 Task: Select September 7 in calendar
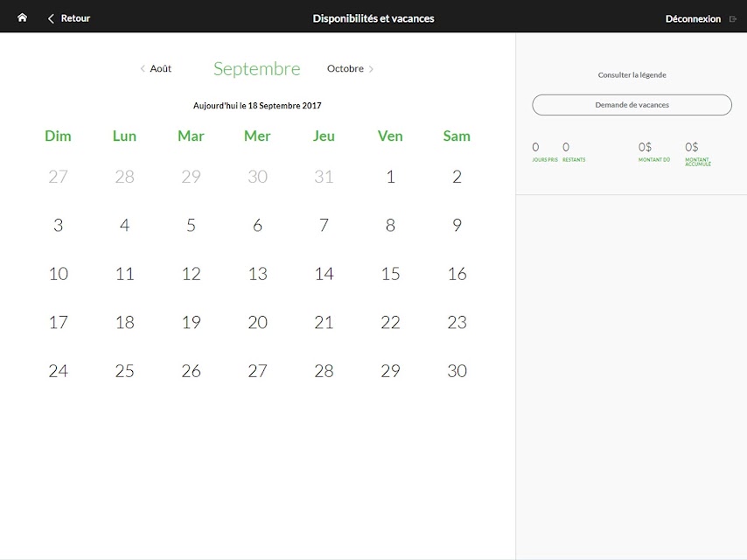coord(324,225)
